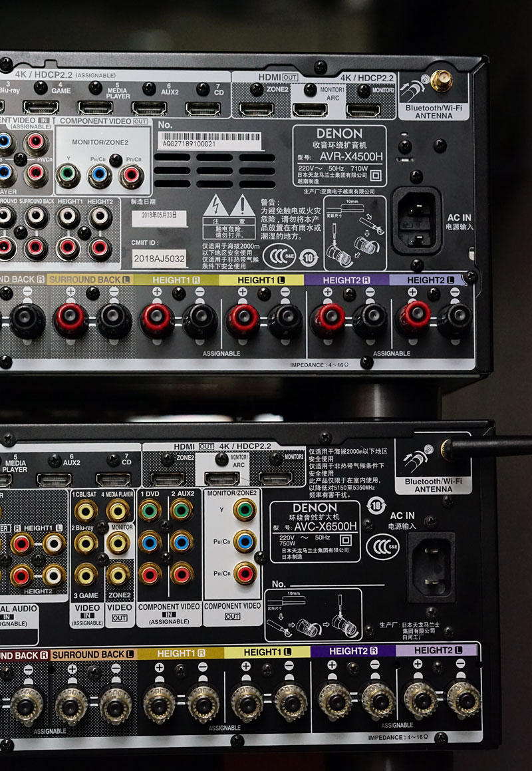
Task: Select the 6 AUX2 HDMI input on AVR-X4500H
Action: point(149,108)
